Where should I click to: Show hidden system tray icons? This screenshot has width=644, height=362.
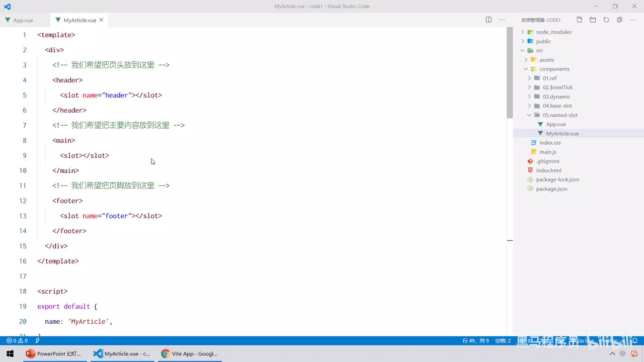(x=612, y=353)
